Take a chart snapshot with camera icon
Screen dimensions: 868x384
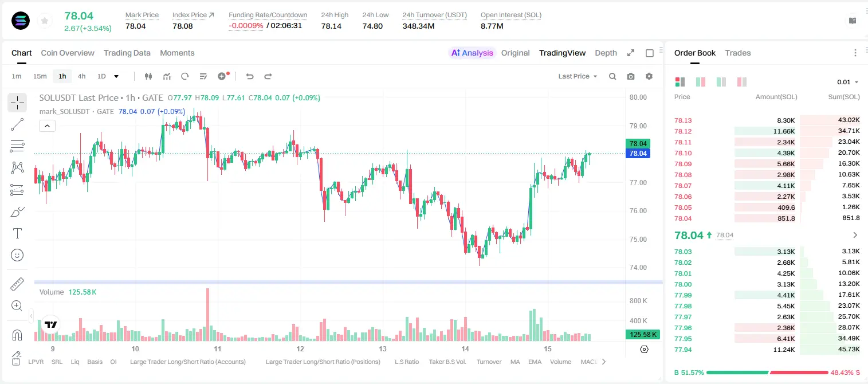tap(631, 76)
